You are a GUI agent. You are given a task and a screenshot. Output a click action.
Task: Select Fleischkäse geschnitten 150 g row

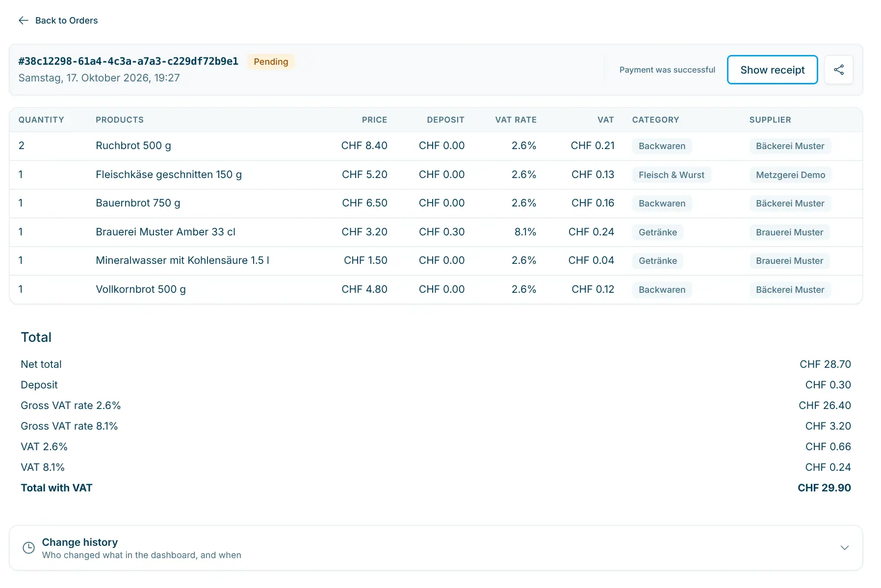436,175
